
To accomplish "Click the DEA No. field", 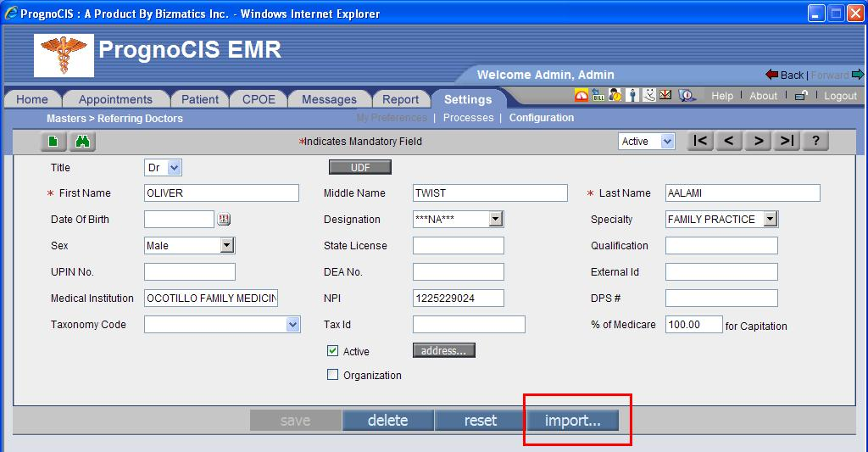I will tap(459, 272).
